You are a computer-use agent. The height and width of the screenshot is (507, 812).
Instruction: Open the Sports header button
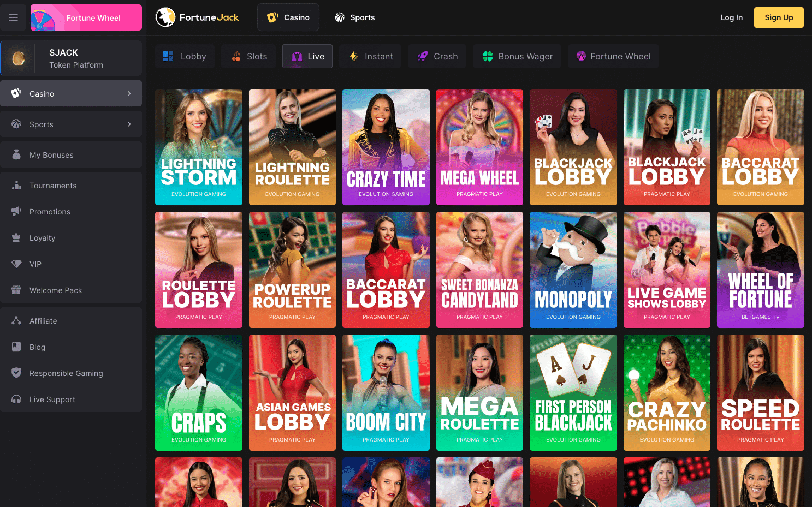pos(354,17)
